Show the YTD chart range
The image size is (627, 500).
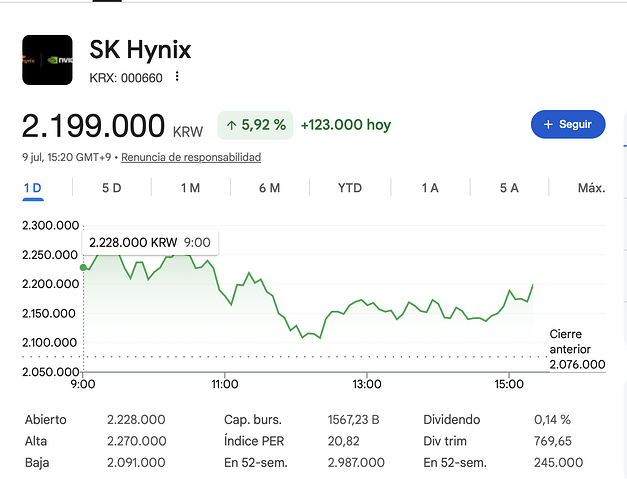click(x=350, y=188)
